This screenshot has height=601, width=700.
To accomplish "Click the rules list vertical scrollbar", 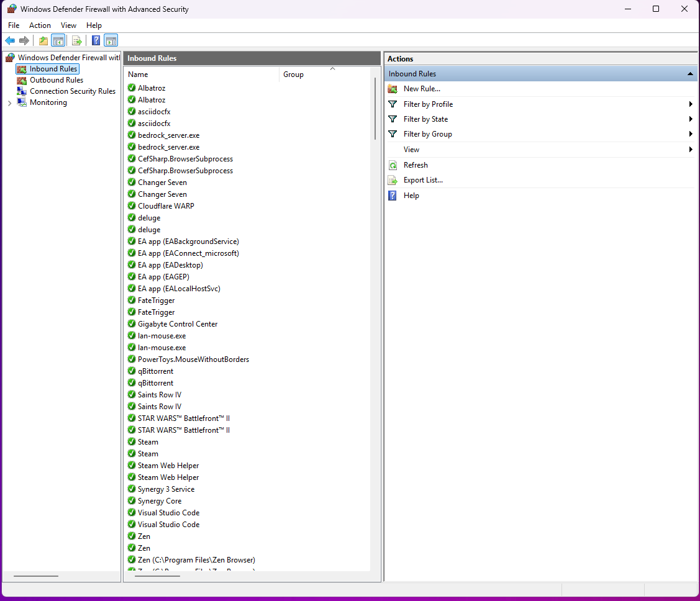I will click(375, 109).
